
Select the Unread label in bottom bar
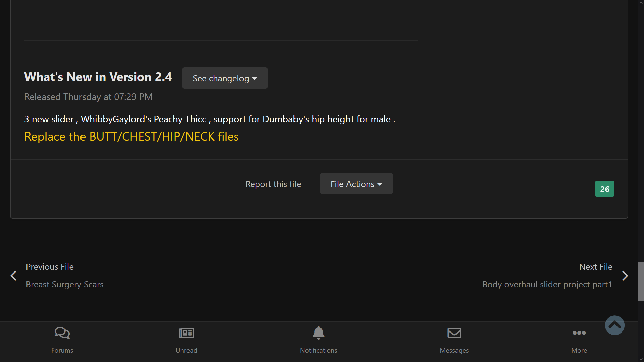point(186,350)
